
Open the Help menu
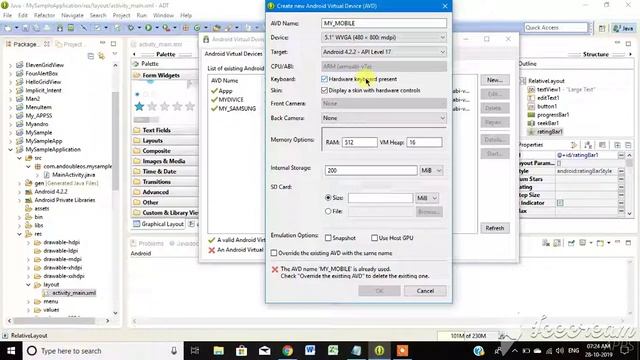(186, 15)
